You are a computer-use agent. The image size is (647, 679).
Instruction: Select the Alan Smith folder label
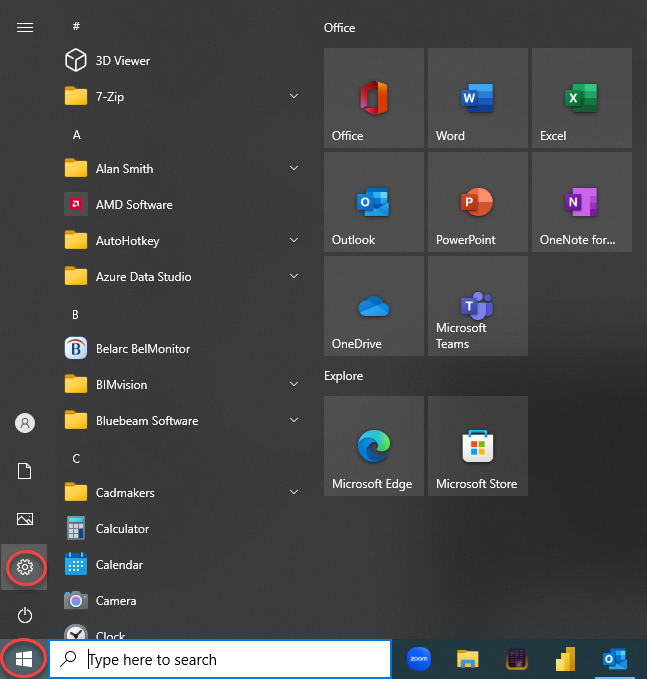tap(124, 168)
